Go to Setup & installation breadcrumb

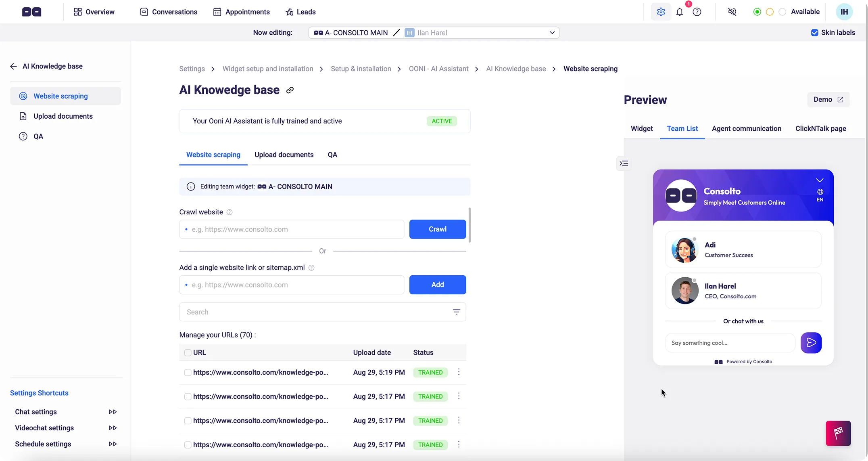361,69
